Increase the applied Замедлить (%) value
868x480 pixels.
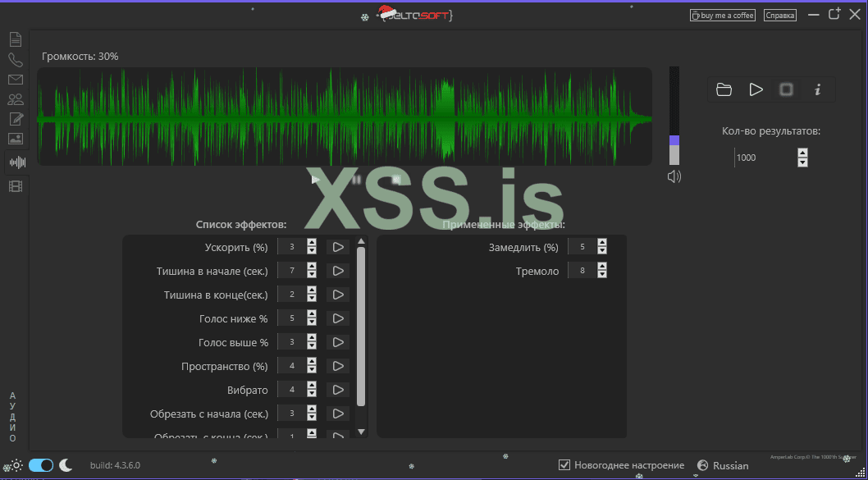[602, 243]
